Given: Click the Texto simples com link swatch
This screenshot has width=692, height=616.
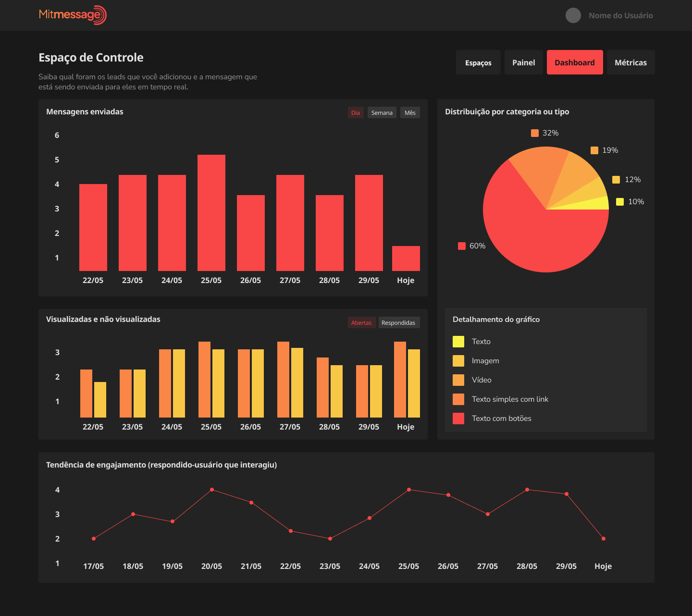Looking at the screenshot, I should point(458,399).
